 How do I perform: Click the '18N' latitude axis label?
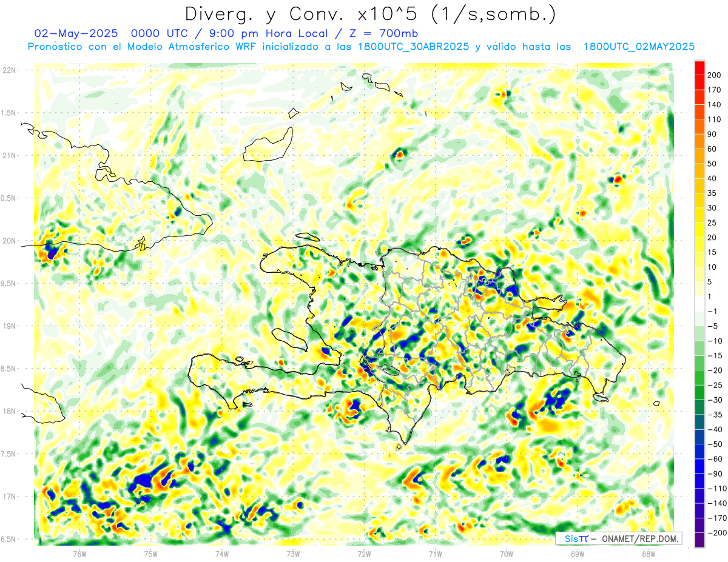[x=9, y=411]
